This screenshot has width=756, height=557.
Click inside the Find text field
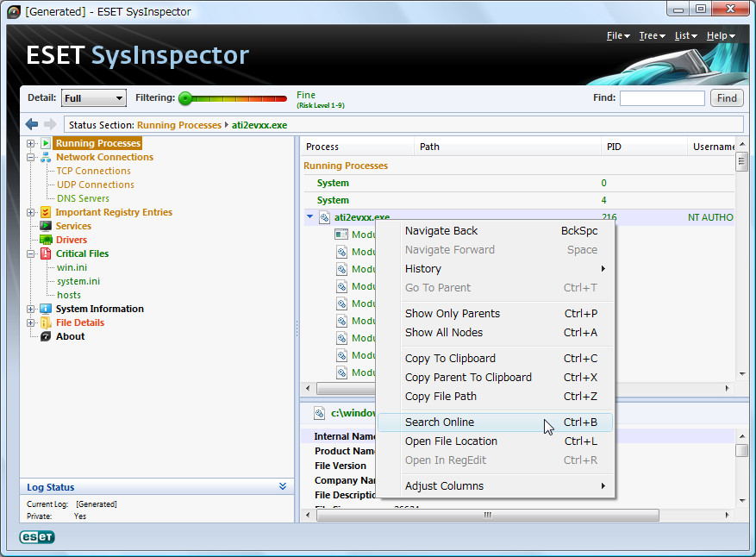point(661,97)
